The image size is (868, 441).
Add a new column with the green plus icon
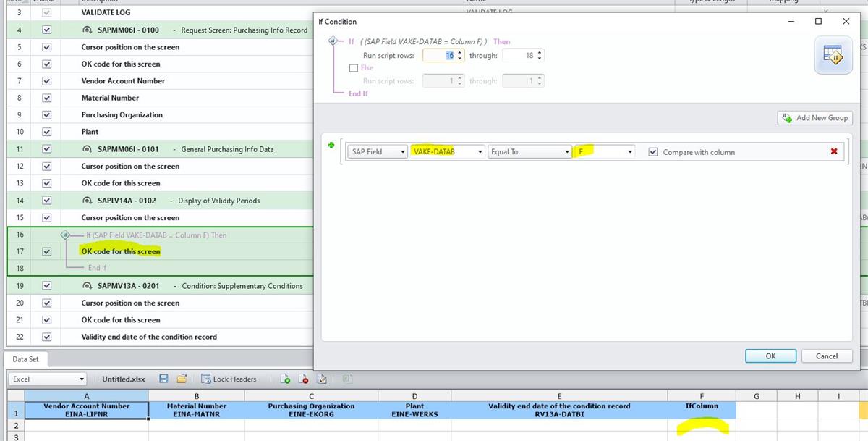[x=284, y=379]
